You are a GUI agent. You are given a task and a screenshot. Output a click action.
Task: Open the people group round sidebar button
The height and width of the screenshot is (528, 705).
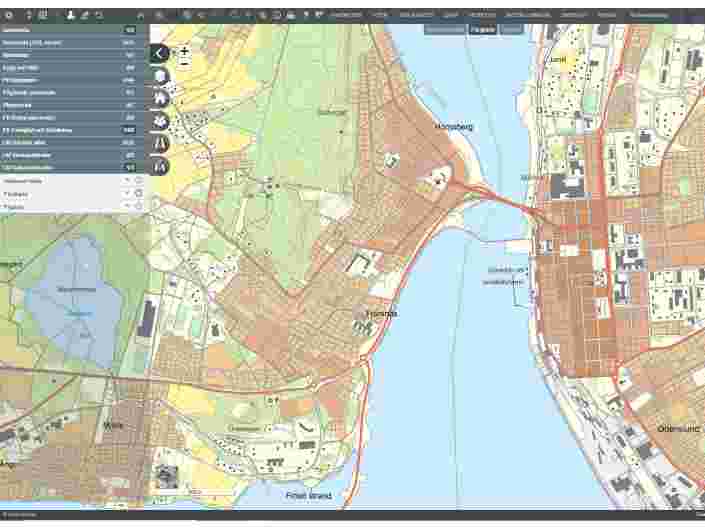(x=160, y=120)
